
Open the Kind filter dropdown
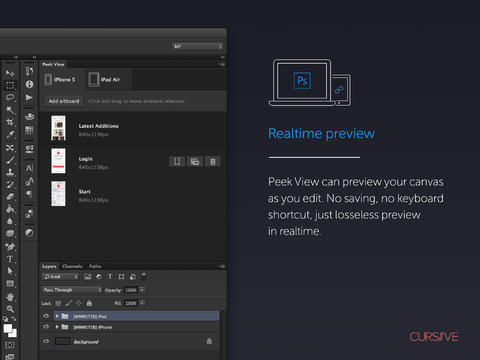(x=61, y=277)
